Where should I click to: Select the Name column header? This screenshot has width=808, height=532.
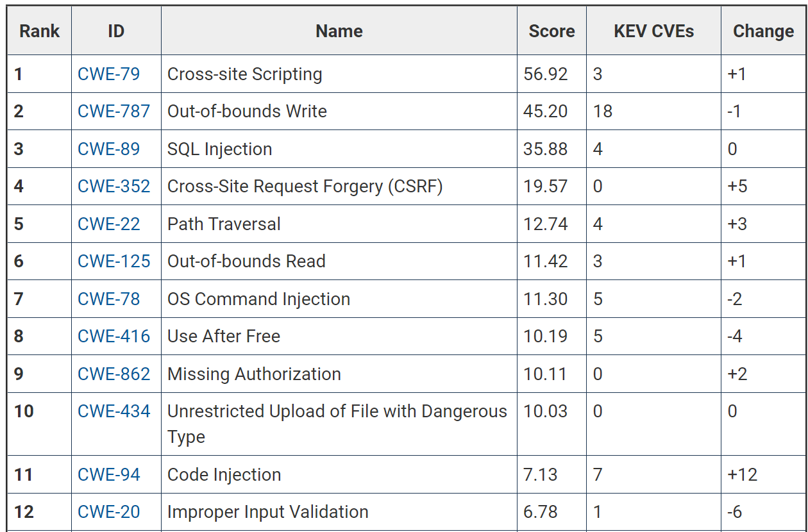[339, 31]
